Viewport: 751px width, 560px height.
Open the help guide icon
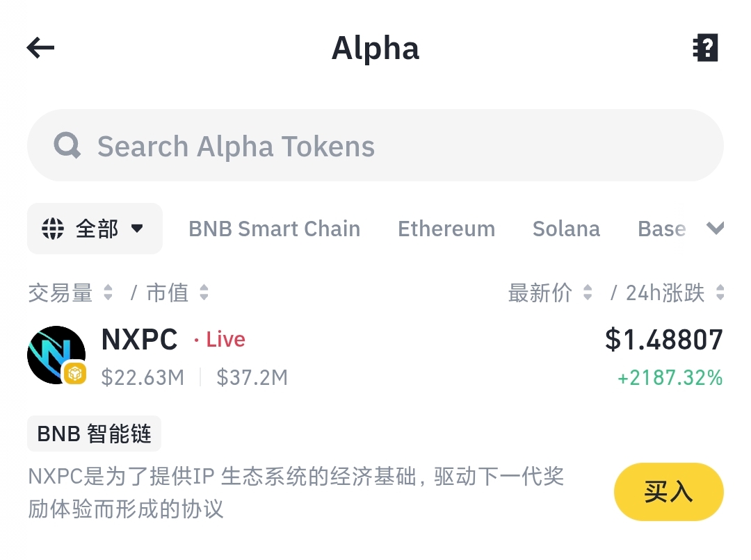pyautogui.click(x=706, y=47)
